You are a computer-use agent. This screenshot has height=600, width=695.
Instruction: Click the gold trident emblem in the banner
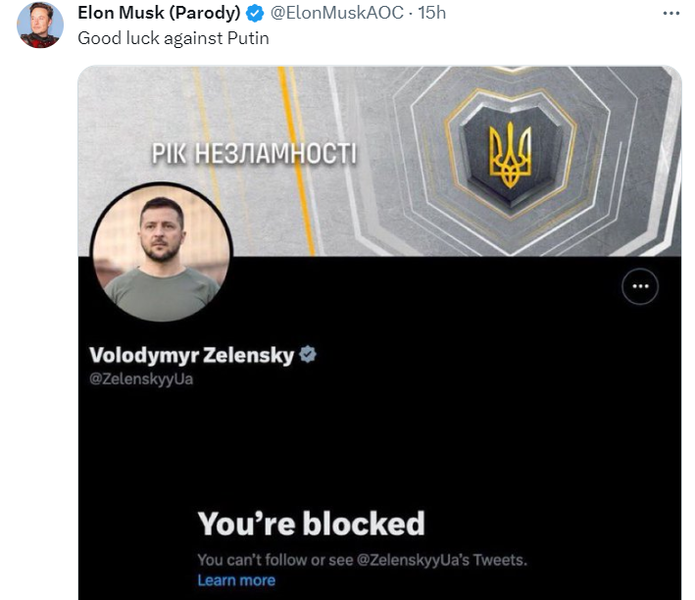(510, 155)
